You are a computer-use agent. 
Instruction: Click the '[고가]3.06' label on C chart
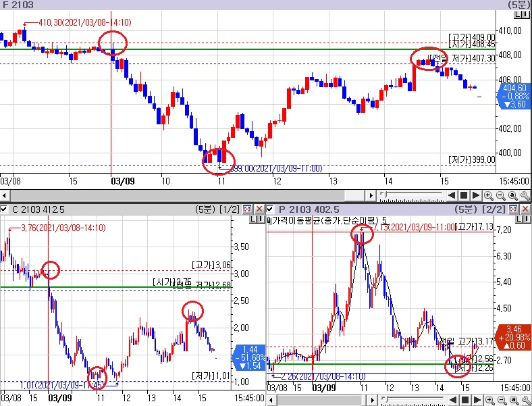(211, 265)
